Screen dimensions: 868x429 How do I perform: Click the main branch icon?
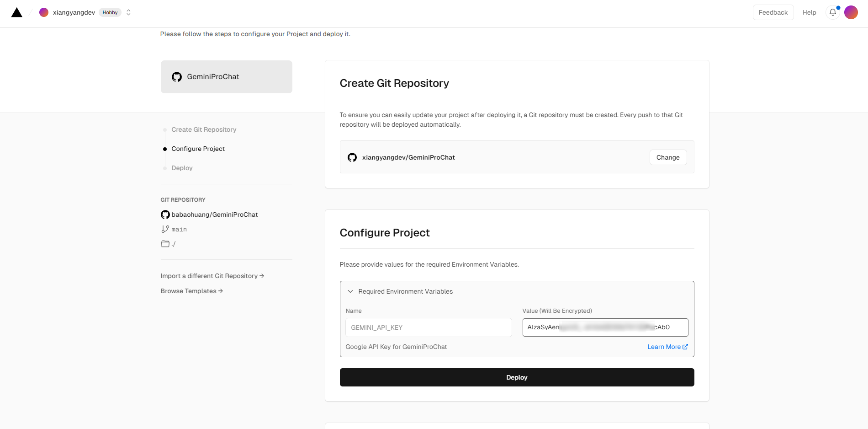point(165,229)
